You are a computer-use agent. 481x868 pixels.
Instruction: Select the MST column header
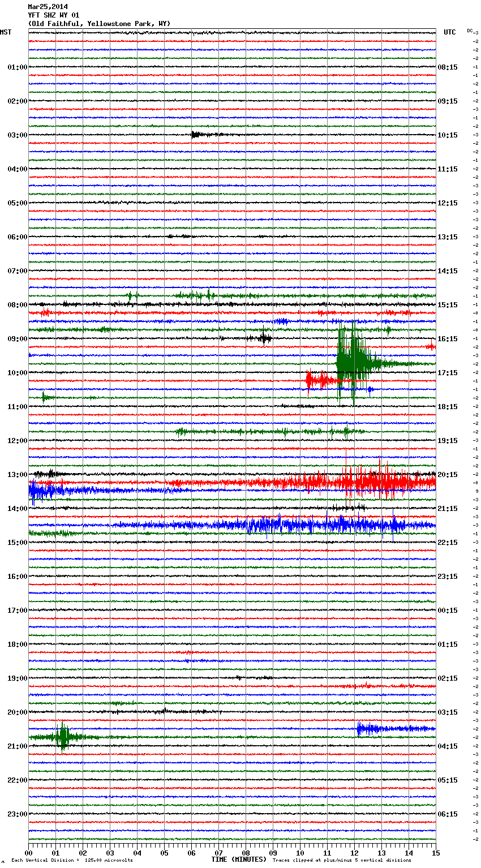click(x=6, y=32)
